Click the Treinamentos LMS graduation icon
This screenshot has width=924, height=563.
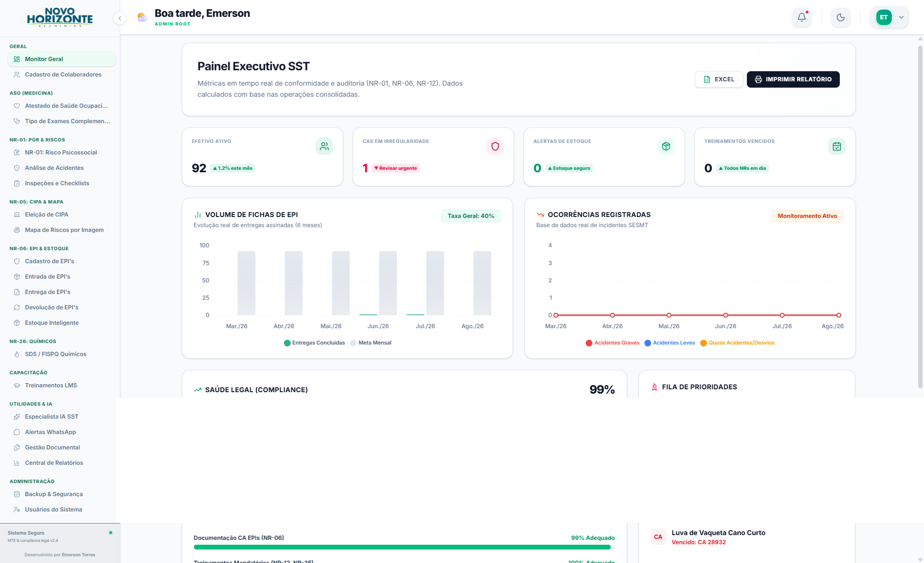point(17,385)
